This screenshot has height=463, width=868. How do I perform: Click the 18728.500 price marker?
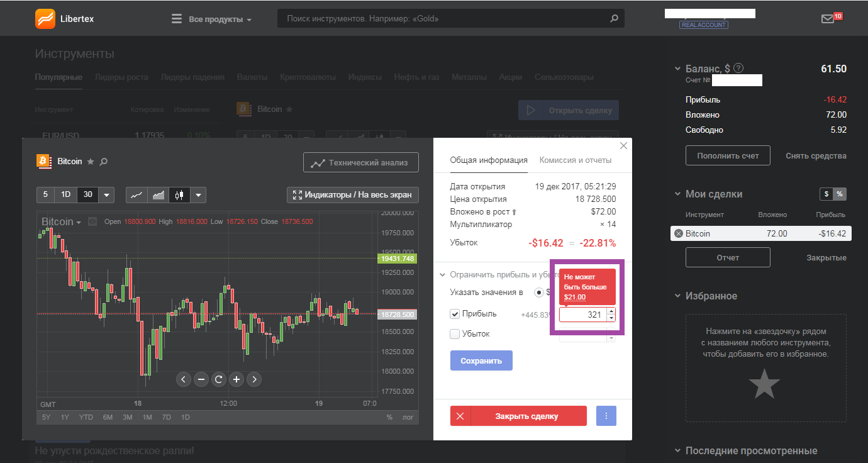point(397,315)
